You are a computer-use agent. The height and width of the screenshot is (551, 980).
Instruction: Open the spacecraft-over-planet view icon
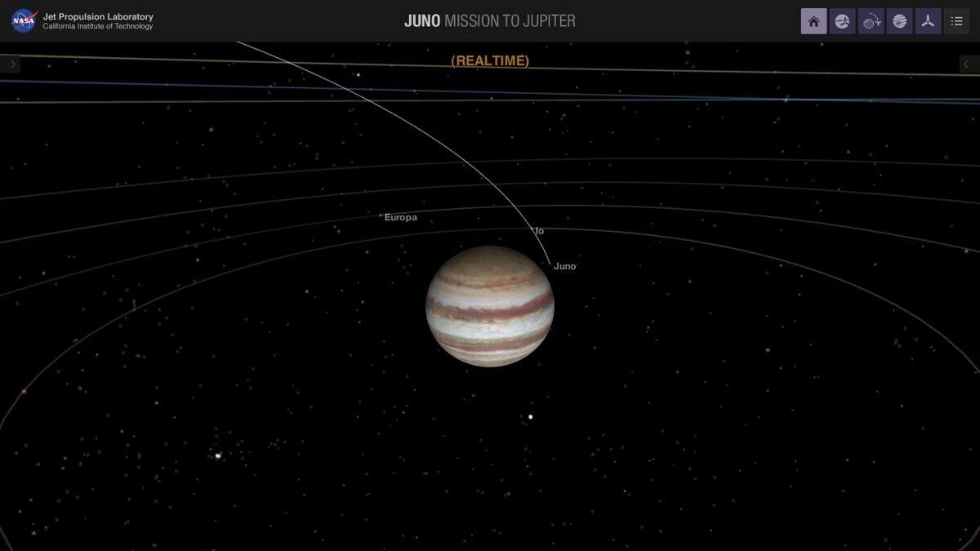click(x=842, y=21)
